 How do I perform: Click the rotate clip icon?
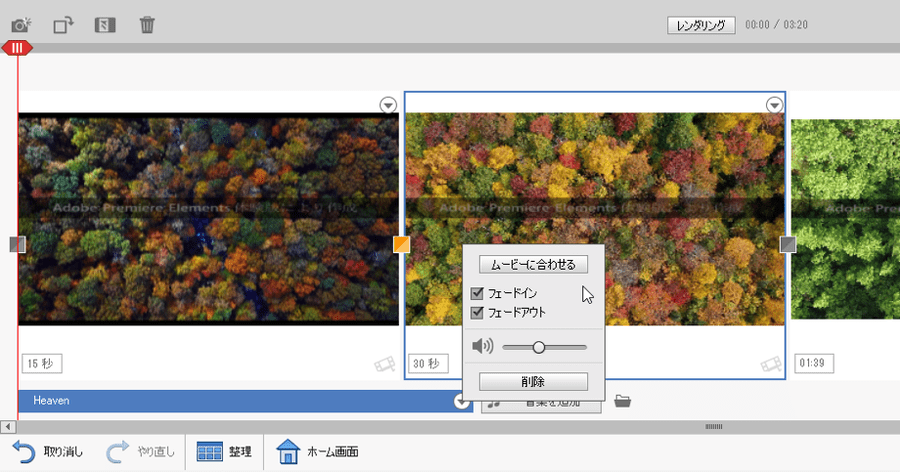point(63,25)
